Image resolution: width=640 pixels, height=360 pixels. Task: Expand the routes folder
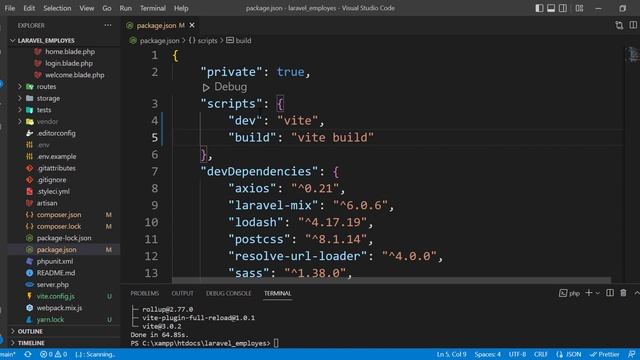point(46,87)
